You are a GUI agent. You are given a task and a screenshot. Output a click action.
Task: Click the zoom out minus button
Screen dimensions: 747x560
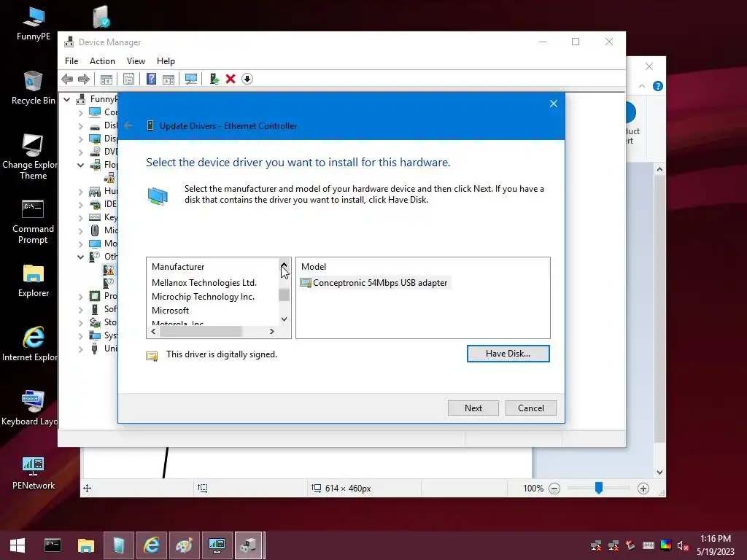[x=554, y=489]
